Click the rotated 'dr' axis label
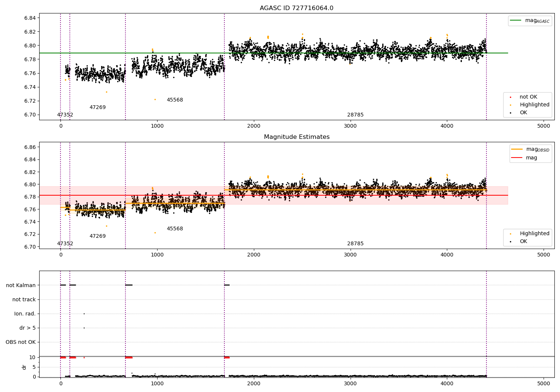 click(24, 367)
